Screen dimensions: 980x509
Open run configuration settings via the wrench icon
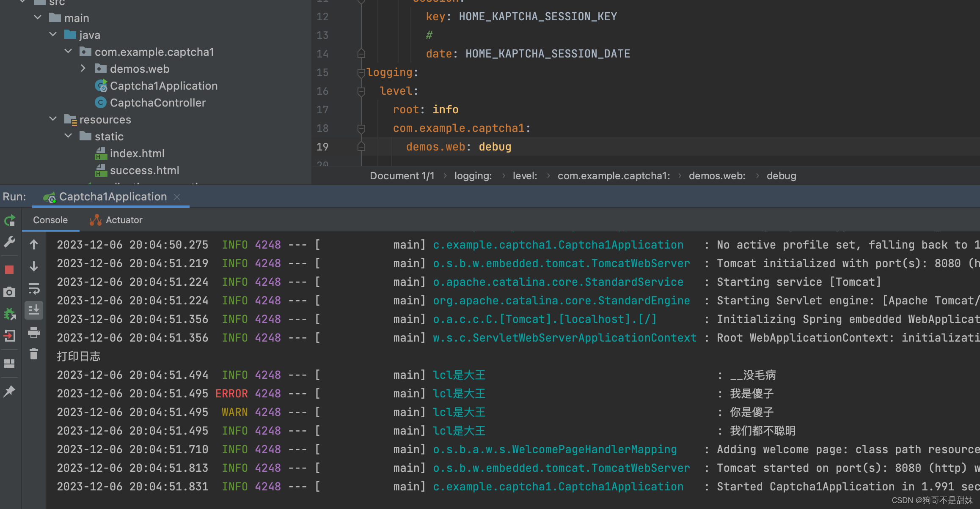tap(10, 242)
